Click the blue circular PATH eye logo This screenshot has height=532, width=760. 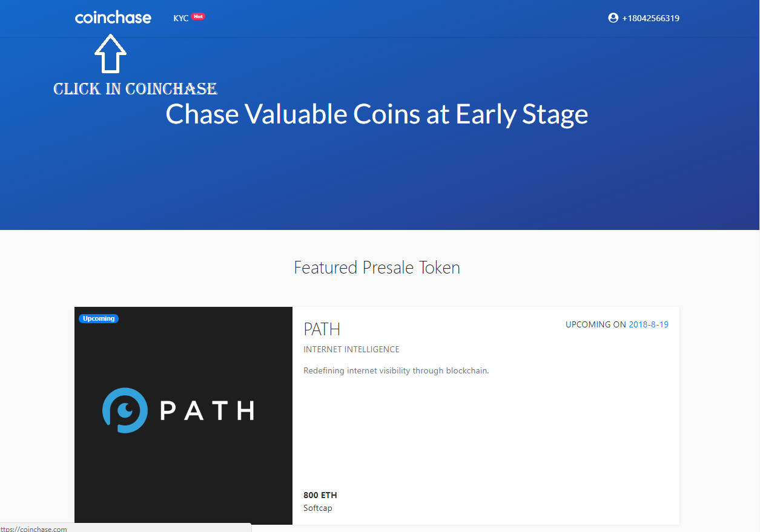(125, 410)
